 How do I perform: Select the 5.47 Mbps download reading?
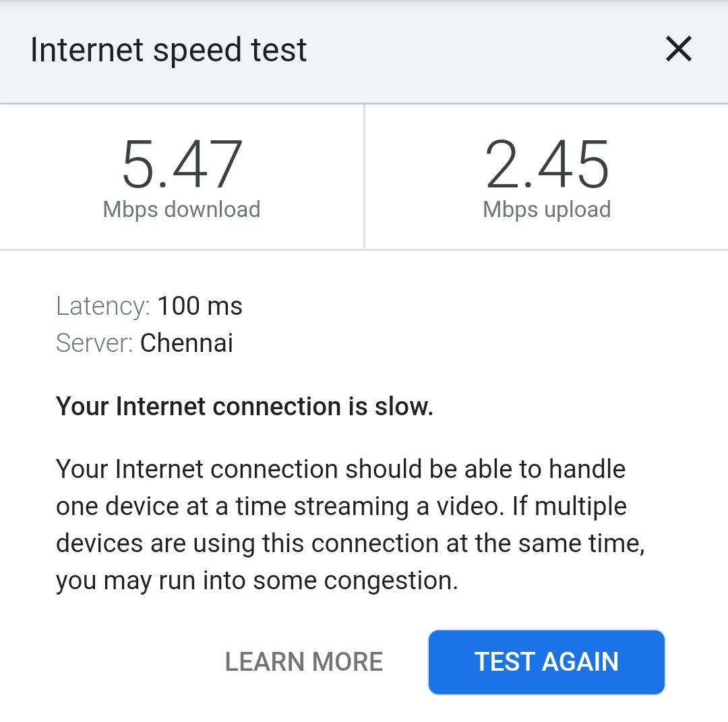tap(180, 162)
